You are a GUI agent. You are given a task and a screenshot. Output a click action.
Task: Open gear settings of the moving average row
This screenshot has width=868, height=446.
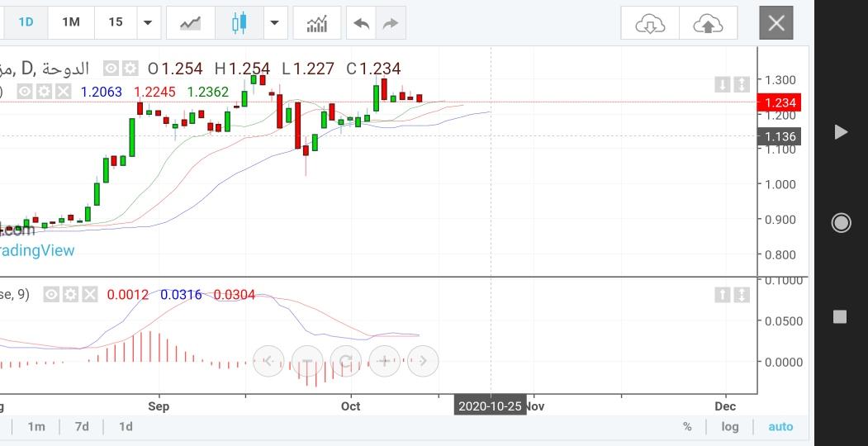click(45, 92)
